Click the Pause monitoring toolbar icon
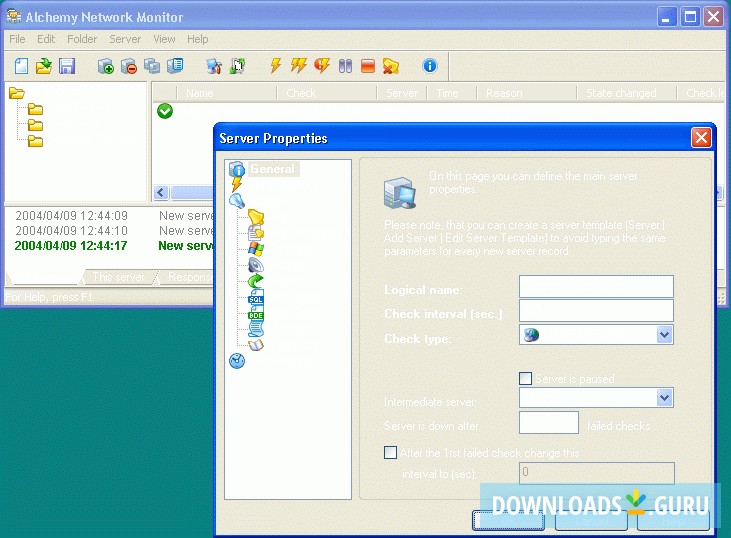The image size is (731, 538). coord(345,66)
